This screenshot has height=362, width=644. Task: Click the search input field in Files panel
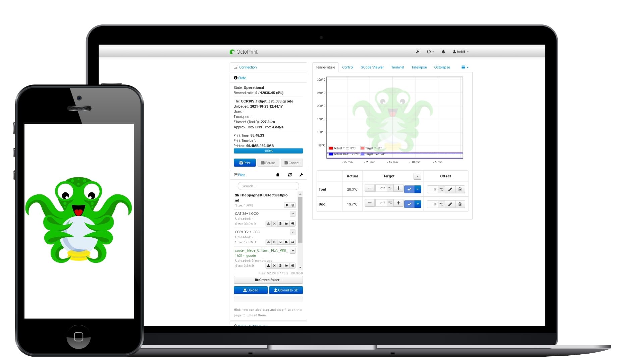[x=268, y=186]
